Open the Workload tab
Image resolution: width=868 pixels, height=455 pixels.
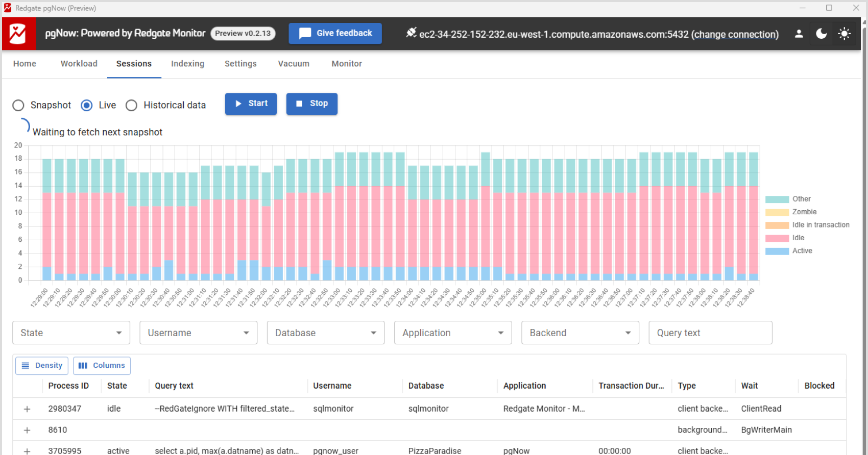79,64
